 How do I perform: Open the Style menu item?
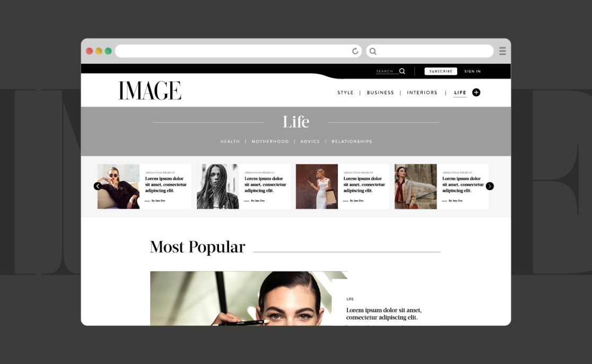point(345,93)
